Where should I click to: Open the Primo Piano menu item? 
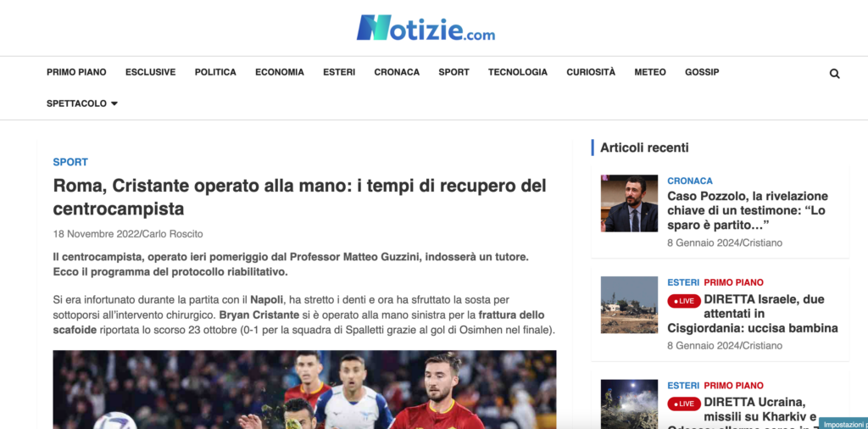point(76,72)
